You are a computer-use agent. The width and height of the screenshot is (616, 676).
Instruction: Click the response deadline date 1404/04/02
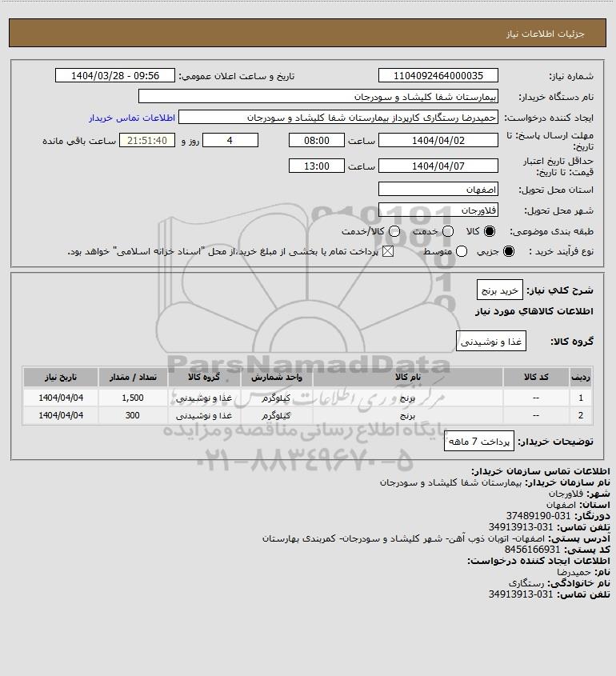pyautogui.click(x=438, y=140)
